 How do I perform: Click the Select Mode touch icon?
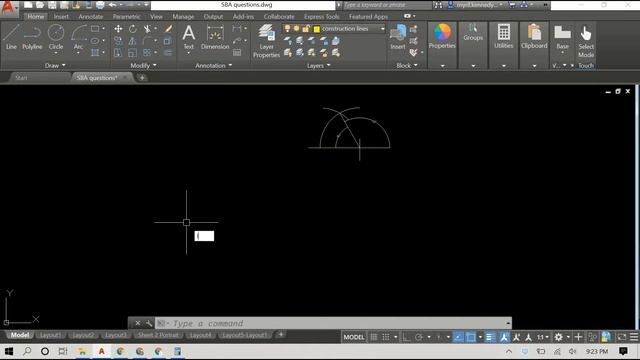tap(586, 41)
